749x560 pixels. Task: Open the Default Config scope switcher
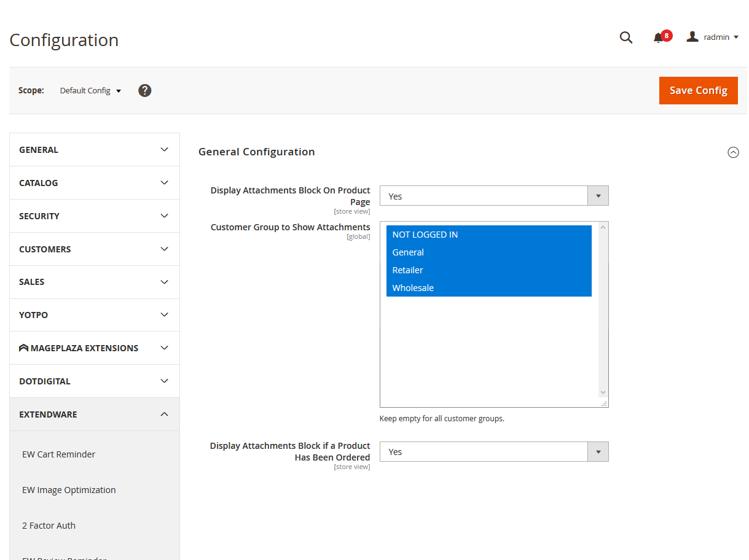tap(90, 90)
